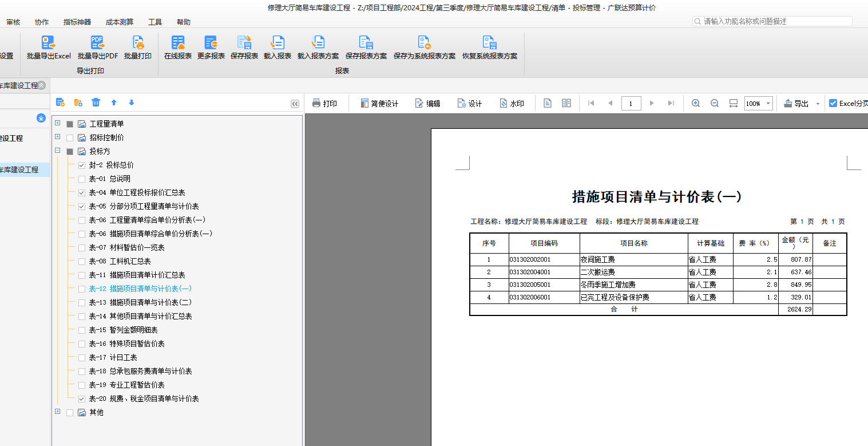Open 简便设计 in preview toolbar
The image size is (868, 446).
379,104
